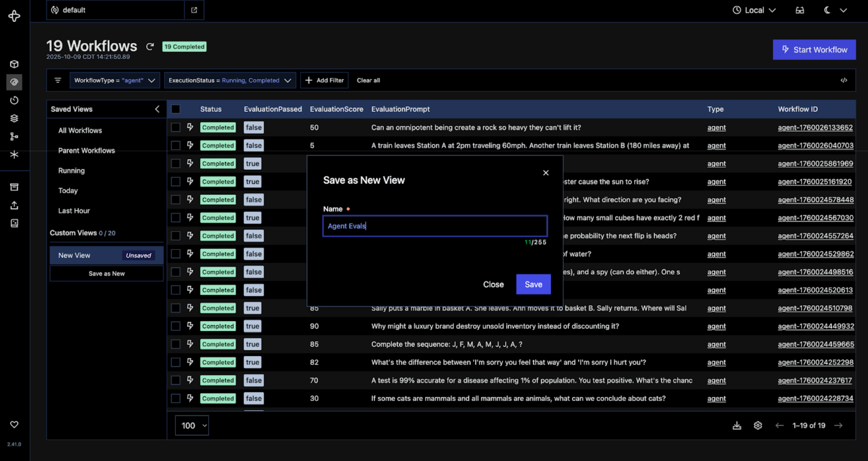Open the namespace external link icon
Screen dimensions: 868x461
(x=194, y=10)
